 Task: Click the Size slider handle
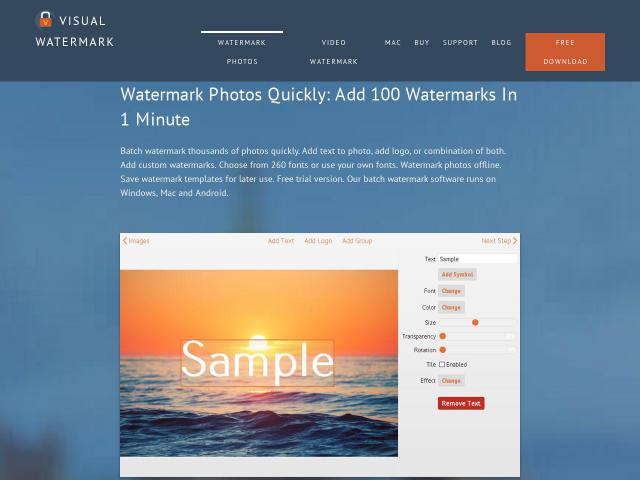pos(475,322)
